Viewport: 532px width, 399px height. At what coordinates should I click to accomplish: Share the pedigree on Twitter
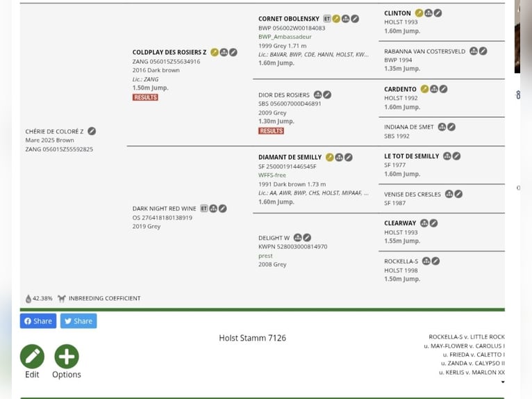[x=78, y=321]
